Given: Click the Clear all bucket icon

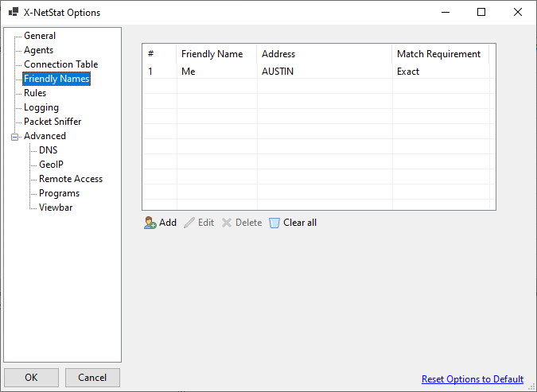Looking at the screenshot, I should (x=274, y=223).
